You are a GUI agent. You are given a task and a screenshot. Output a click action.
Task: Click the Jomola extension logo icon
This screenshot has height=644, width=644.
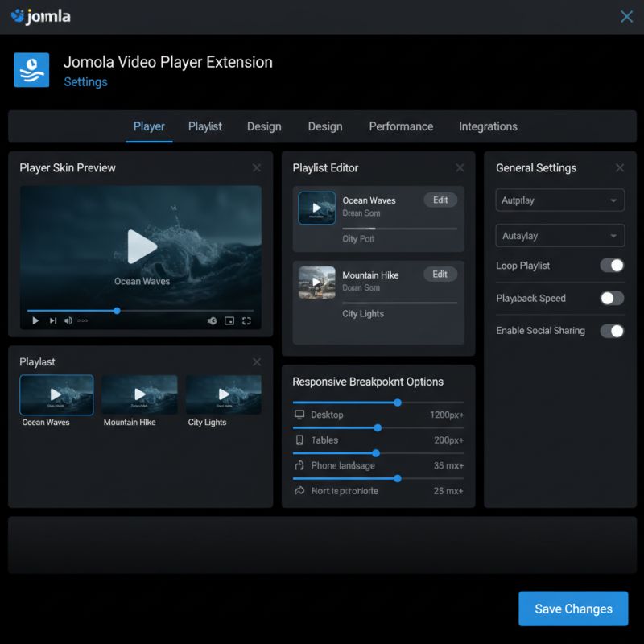[x=31, y=70]
